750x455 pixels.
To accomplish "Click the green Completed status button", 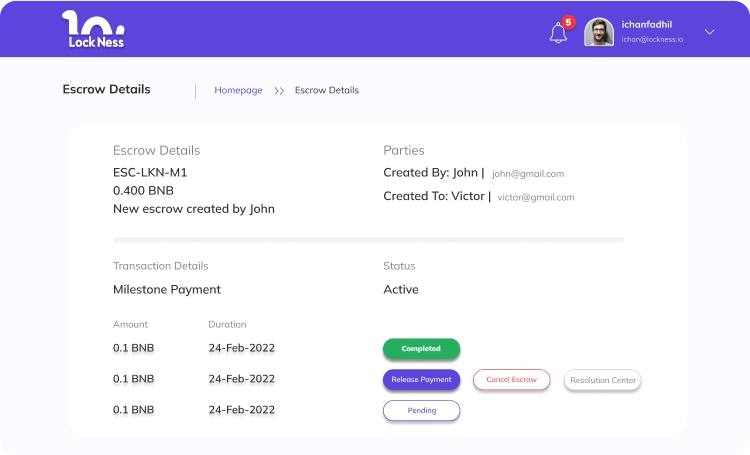I will [421, 349].
